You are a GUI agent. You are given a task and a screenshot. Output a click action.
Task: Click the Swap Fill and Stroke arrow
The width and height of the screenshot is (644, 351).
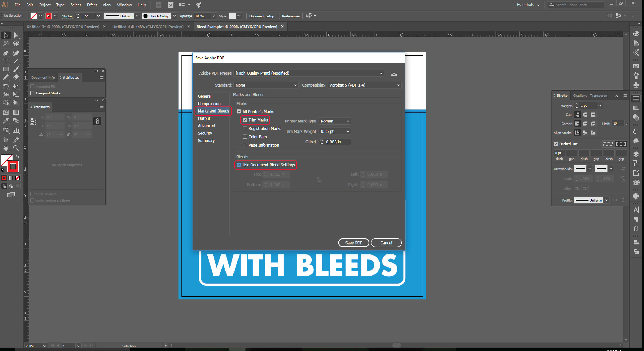tap(18, 157)
